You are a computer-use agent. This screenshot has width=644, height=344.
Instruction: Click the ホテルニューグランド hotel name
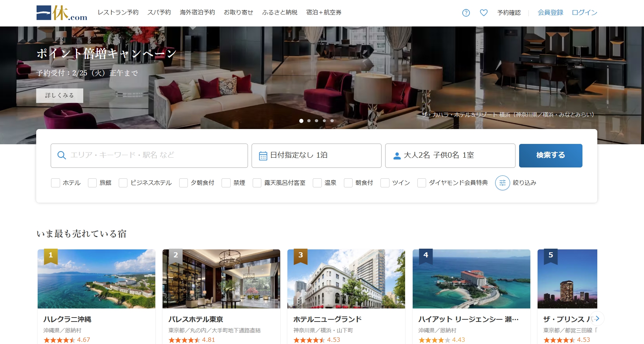coord(328,319)
